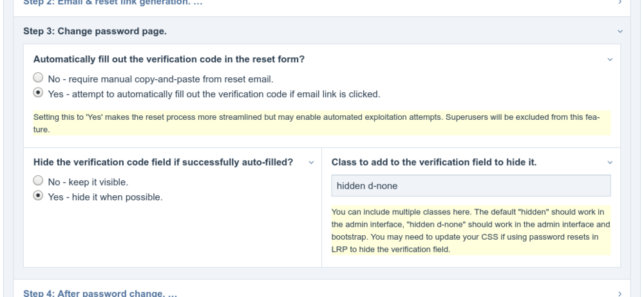Click chevron beside 'Class to add' heading
Screen dimensions: 644x297
[610, 162]
